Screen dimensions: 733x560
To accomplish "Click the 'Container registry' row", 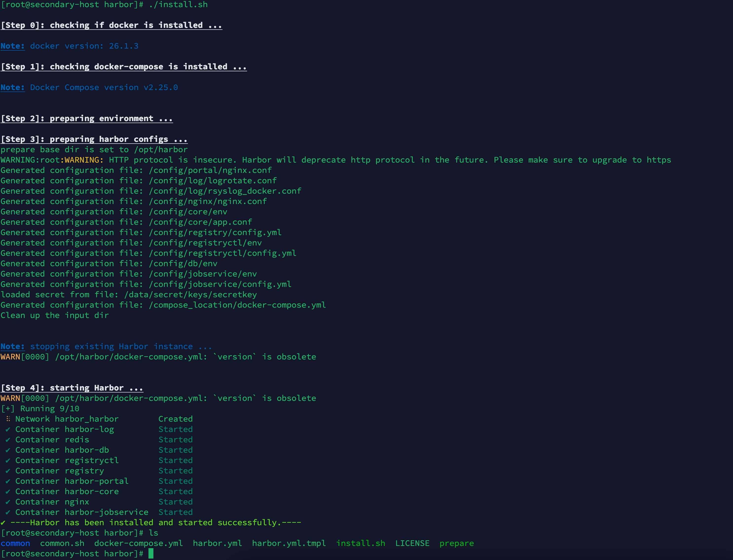I will coord(99,471).
